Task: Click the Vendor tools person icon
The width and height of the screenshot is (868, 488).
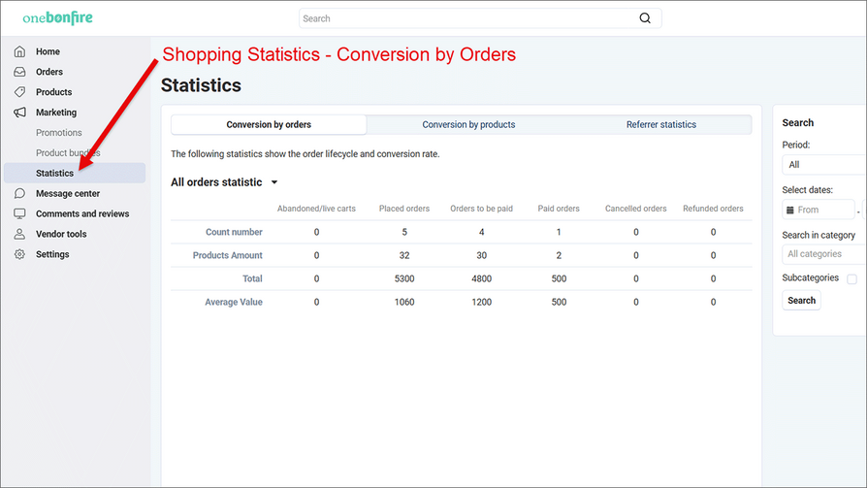Action: click(x=19, y=234)
